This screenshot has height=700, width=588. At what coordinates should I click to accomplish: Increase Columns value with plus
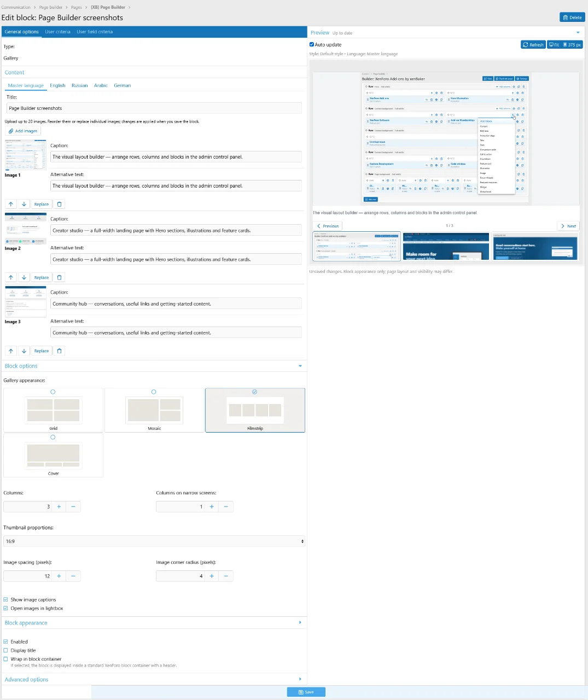(x=59, y=506)
